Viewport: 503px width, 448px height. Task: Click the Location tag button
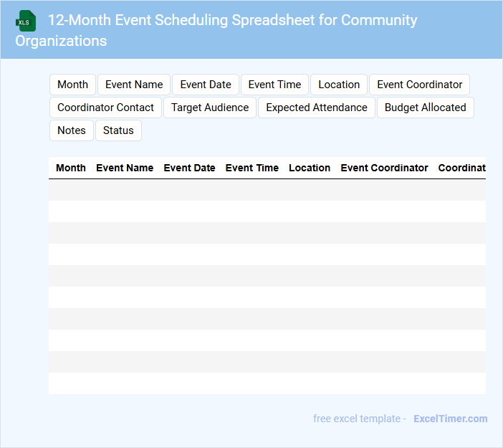pyautogui.click(x=339, y=85)
